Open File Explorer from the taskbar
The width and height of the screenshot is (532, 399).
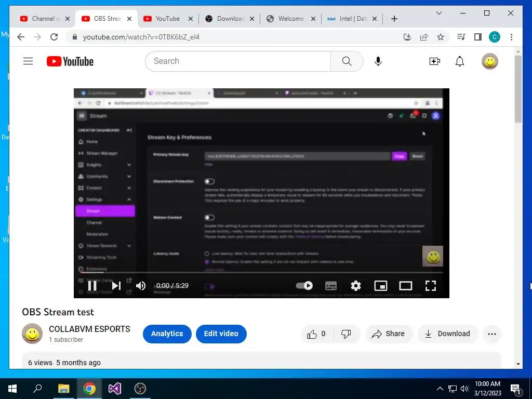(x=63, y=389)
